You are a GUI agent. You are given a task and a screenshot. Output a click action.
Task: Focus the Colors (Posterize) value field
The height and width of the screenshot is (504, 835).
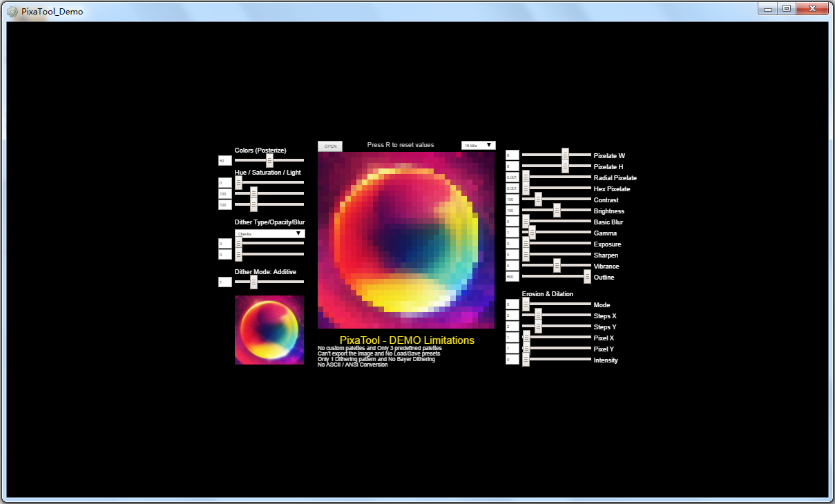click(225, 161)
